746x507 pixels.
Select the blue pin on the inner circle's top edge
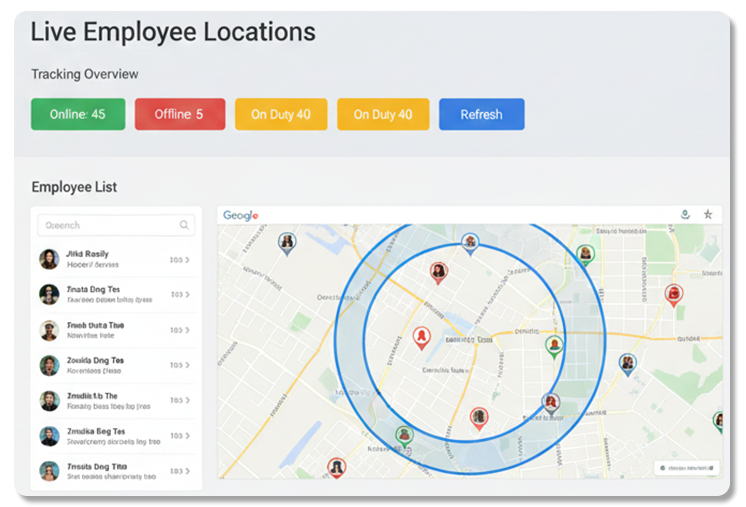[470, 241]
